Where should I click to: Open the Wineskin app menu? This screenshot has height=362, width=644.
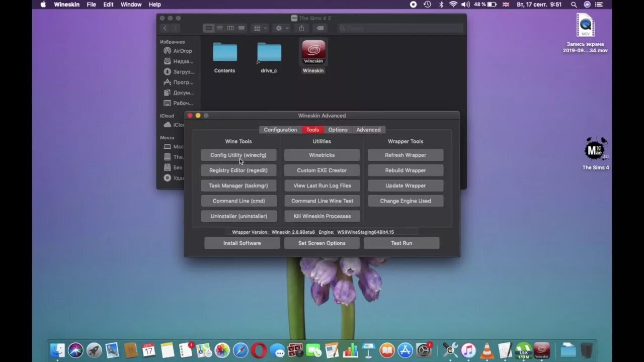click(x=67, y=5)
